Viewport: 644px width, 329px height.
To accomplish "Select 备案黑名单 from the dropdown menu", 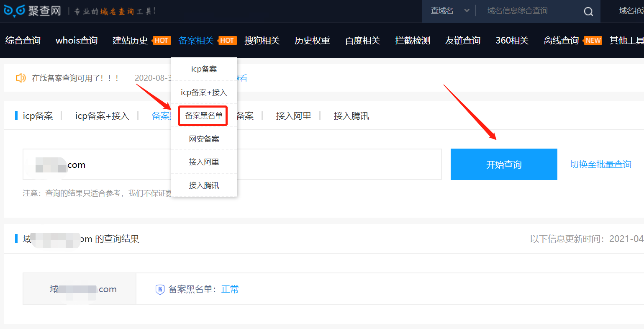I will (204, 116).
